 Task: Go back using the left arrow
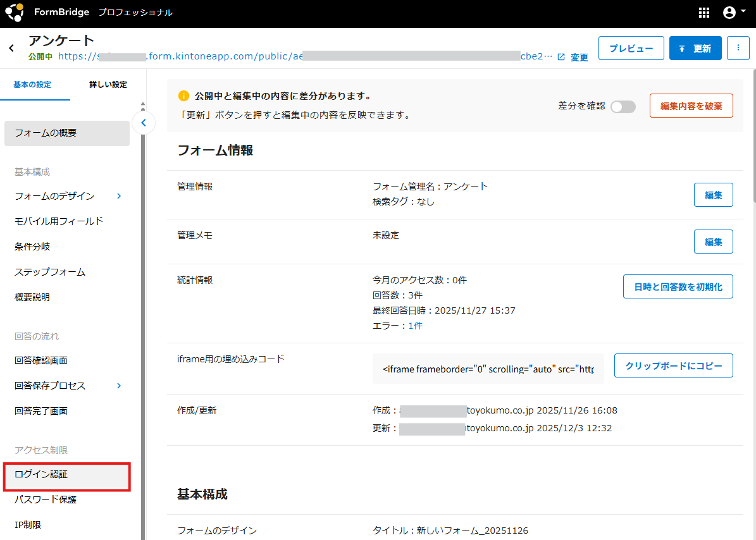(x=11, y=48)
